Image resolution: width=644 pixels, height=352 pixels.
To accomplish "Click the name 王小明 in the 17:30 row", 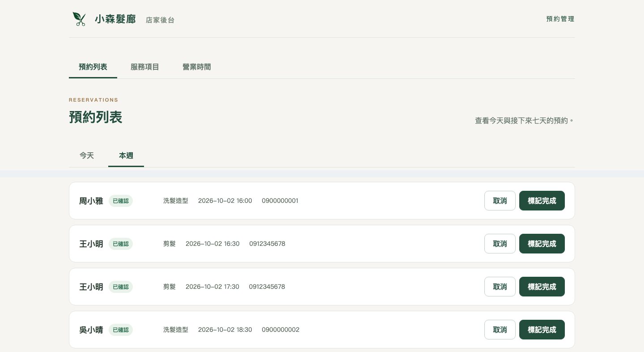I will pyautogui.click(x=91, y=287).
